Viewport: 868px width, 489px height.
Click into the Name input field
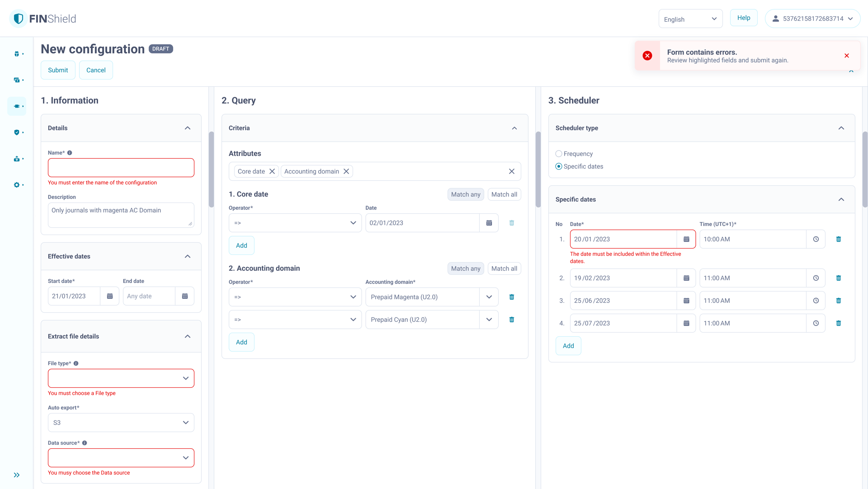tap(121, 168)
